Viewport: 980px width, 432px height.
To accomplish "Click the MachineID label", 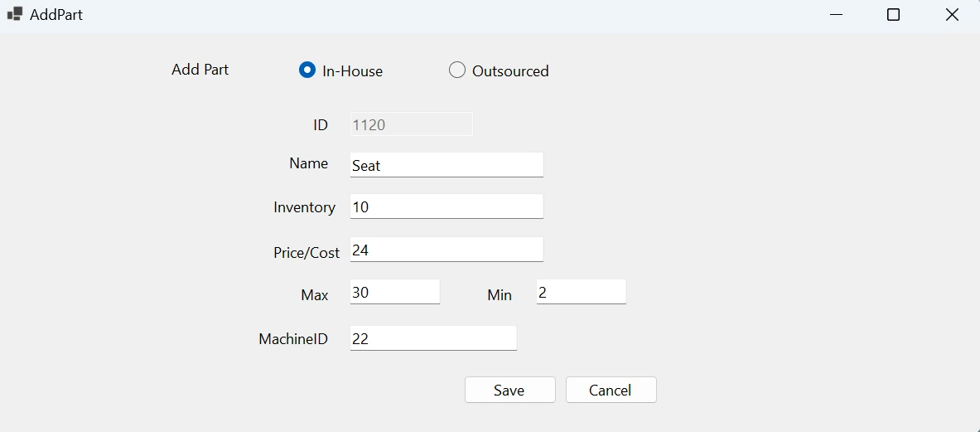I will click(293, 339).
